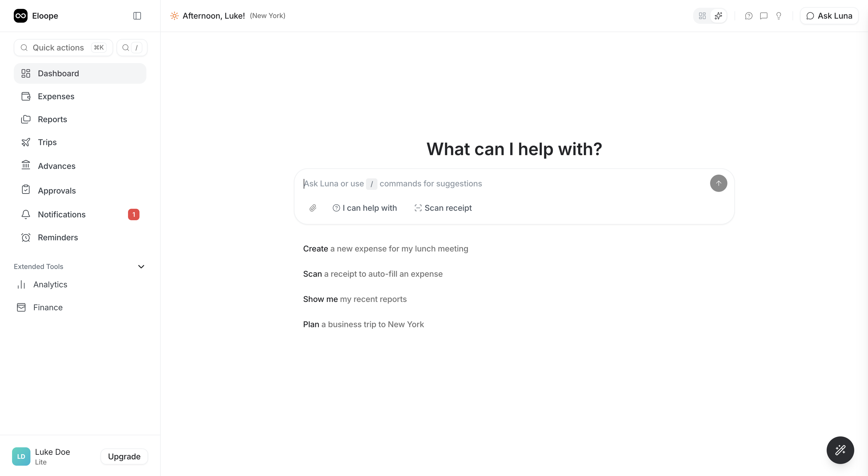Click the paperclip attachment icon

(313, 208)
